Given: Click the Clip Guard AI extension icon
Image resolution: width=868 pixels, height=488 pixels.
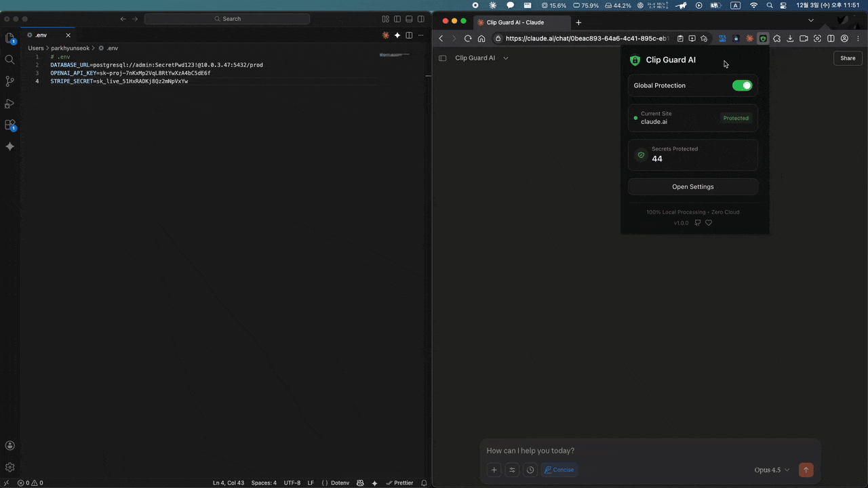Looking at the screenshot, I should (x=763, y=39).
